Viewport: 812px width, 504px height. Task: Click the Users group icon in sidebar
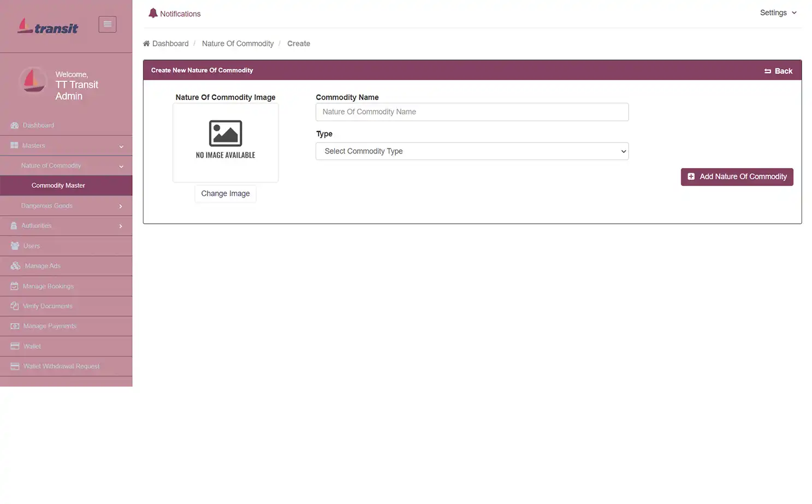click(x=15, y=246)
